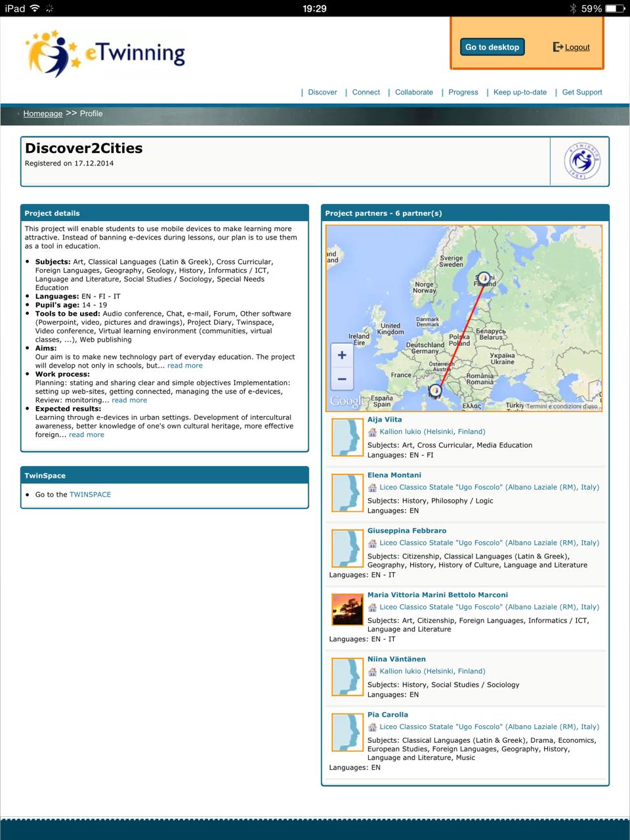The height and width of the screenshot is (840, 630).
Task: Tap the battery indicator in status bar
Action: [615, 9]
